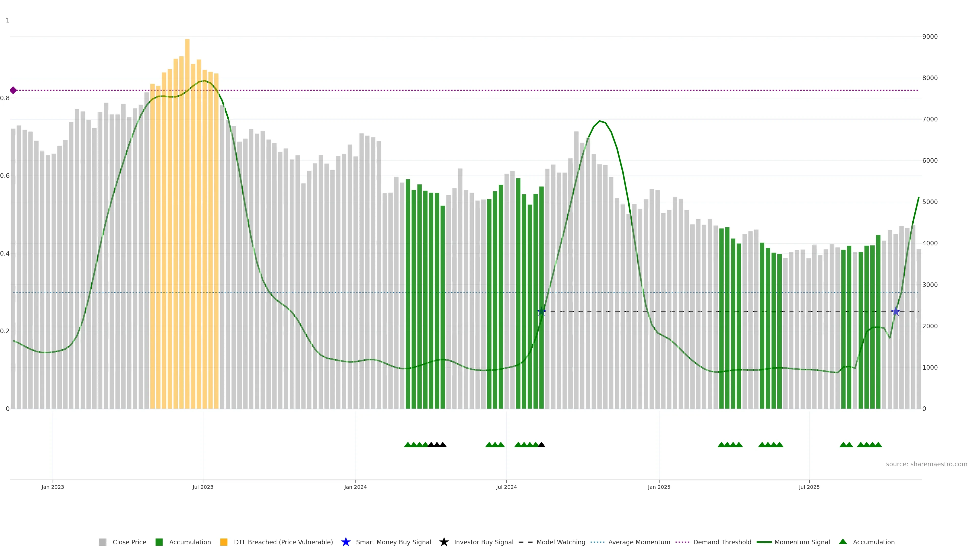This screenshot has height=551, width=980.
Task: Click the star marker on the chart after Jul 2024
Action: point(541,312)
